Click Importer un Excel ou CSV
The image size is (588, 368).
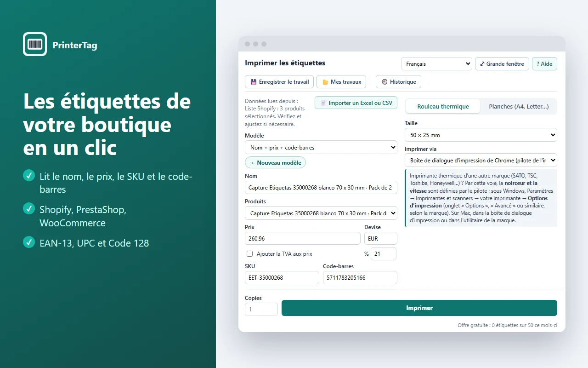[x=356, y=103]
